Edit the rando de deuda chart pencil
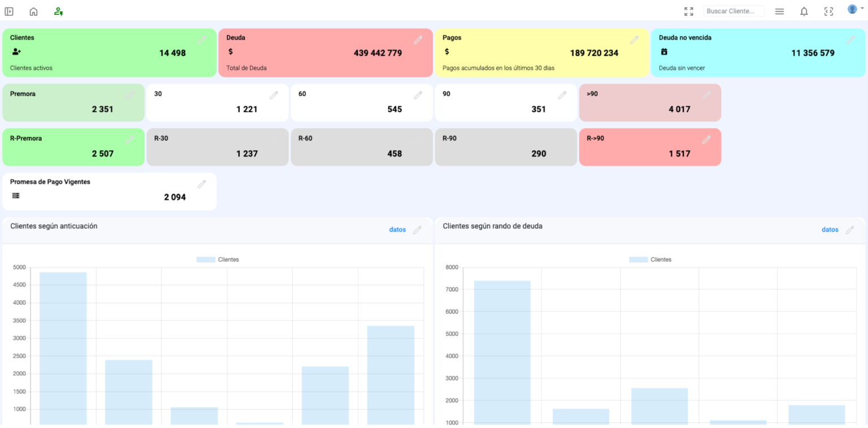 (x=850, y=230)
